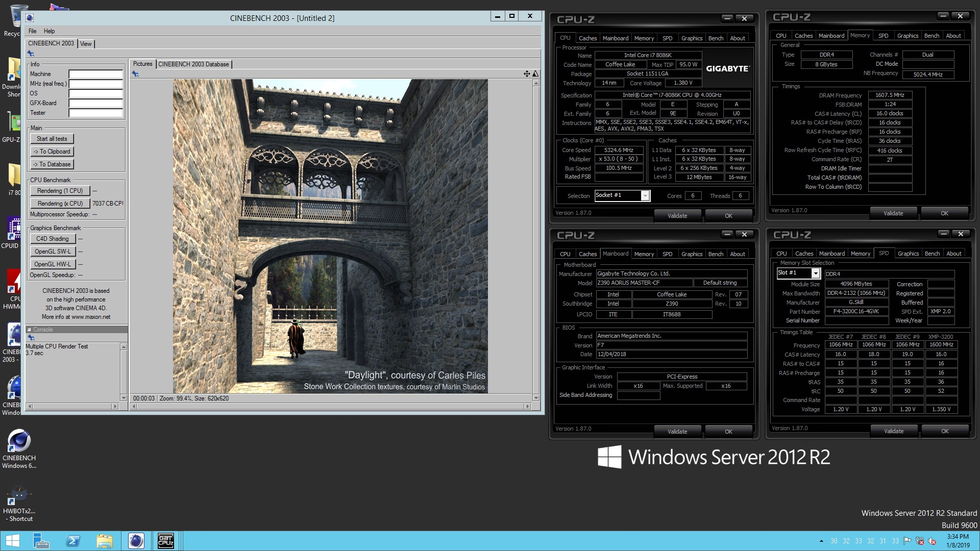Click the triangle icon above picture scrollbar
This screenshot has width=980, height=551.
[x=535, y=74]
